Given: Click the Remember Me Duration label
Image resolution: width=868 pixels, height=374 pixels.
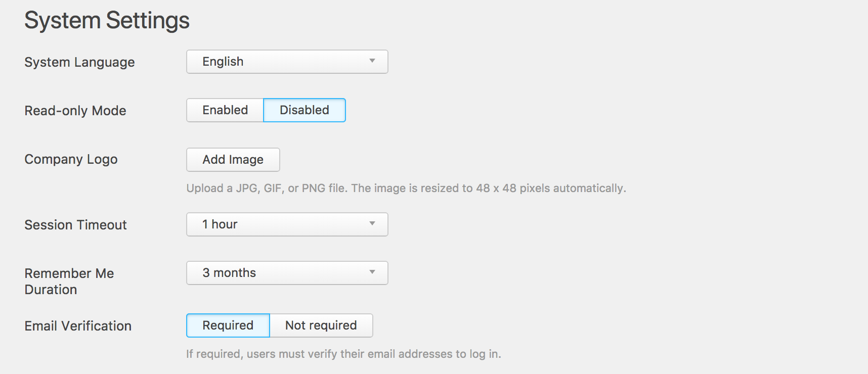Looking at the screenshot, I should click(69, 281).
